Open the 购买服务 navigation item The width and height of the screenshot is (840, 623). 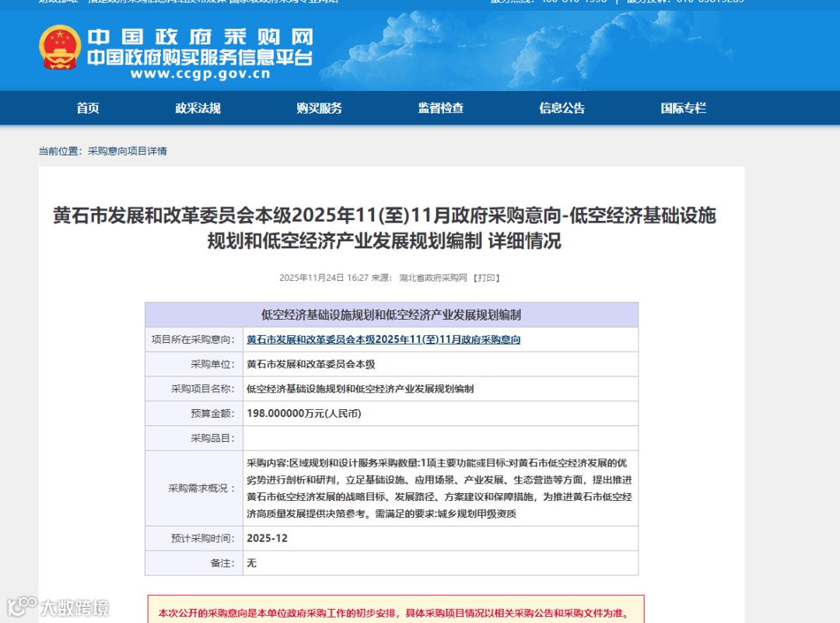click(320, 108)
